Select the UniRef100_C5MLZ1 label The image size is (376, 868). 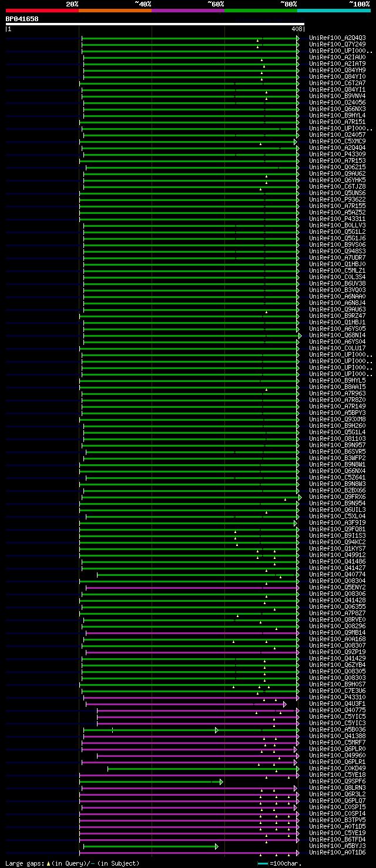337,270
